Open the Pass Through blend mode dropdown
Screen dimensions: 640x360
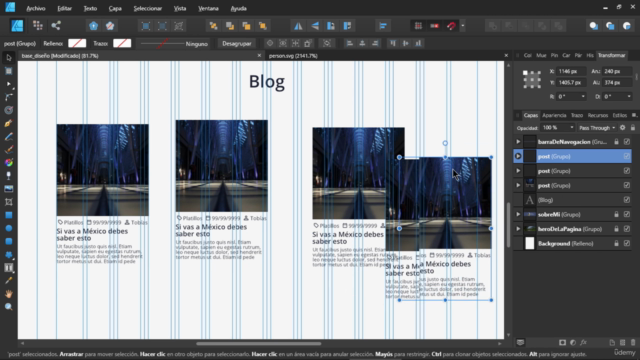pyautogui.click(x=597, y=128)
